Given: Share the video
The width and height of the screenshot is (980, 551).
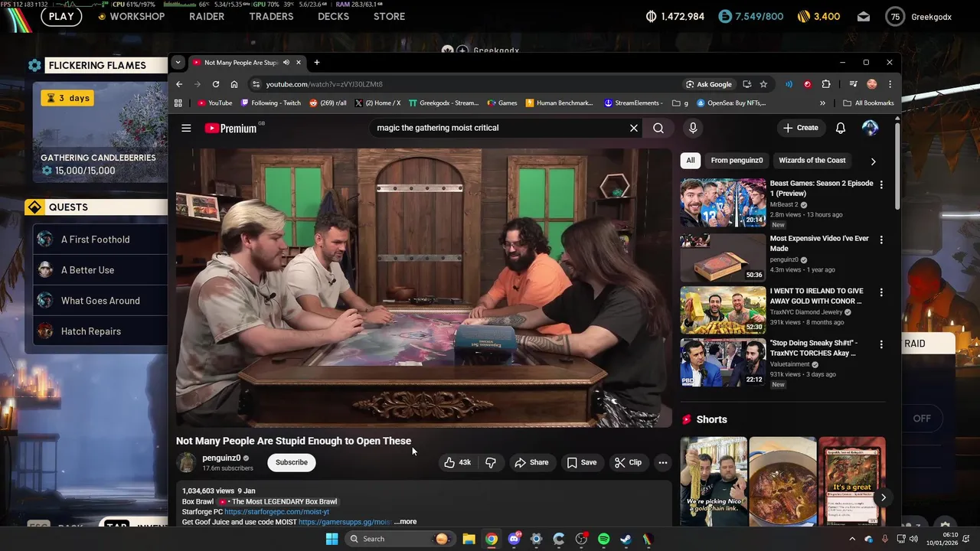Looking at the screenshot, I should (x=531, y=462).
